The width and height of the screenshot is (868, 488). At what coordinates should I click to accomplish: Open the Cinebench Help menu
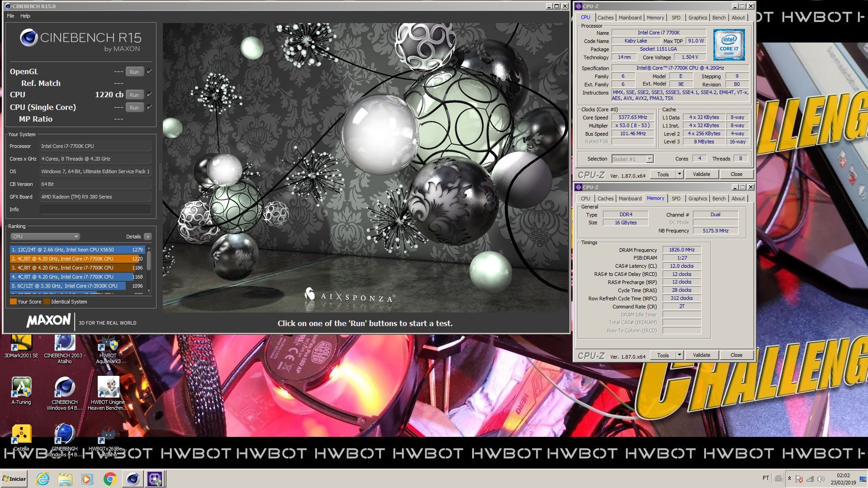[x=25, y=16]
